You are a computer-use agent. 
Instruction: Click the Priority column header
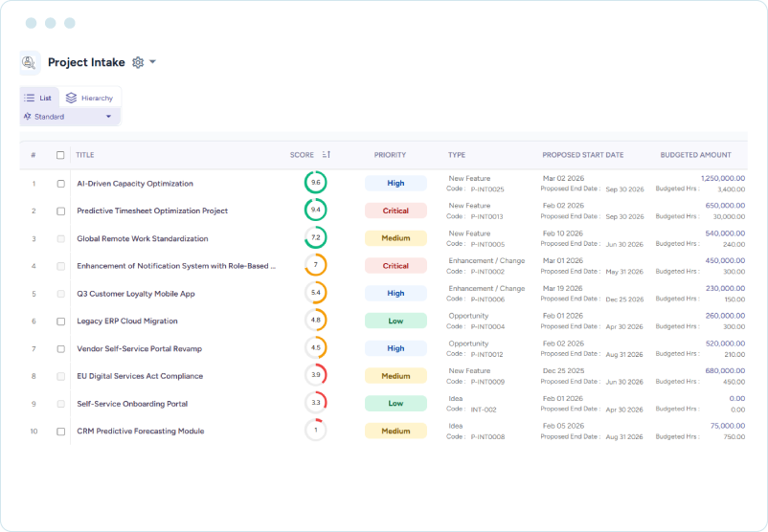[390, 155]
